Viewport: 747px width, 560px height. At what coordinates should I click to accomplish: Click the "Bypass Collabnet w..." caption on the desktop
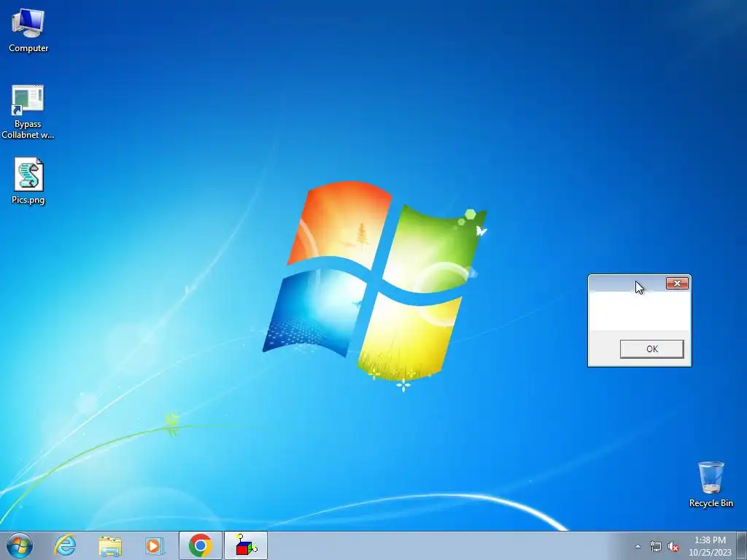[x=28, y=130]
